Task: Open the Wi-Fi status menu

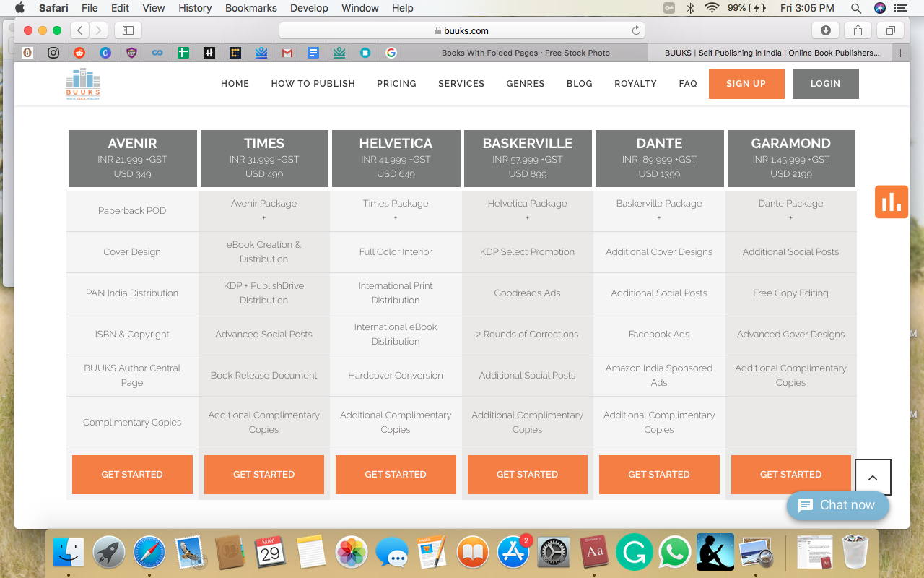Action: pyautogui.click(x=712, y=8)
